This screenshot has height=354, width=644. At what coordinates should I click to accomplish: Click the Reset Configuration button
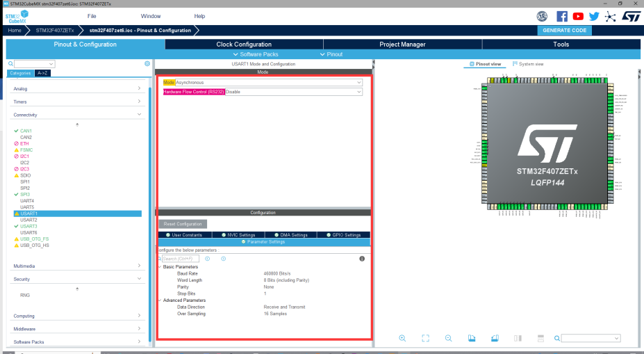tap(183, 224)
